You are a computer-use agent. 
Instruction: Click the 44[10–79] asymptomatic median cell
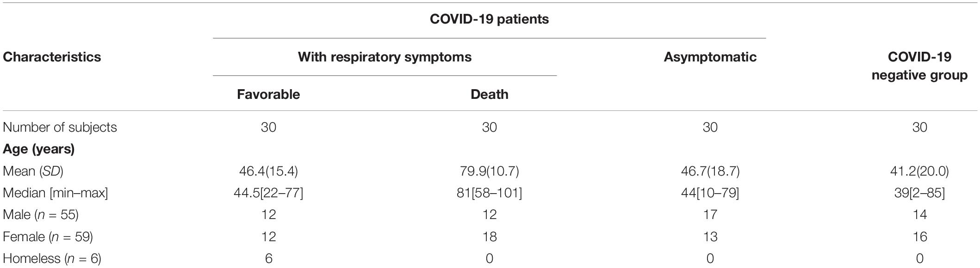(x=710, y=193)
